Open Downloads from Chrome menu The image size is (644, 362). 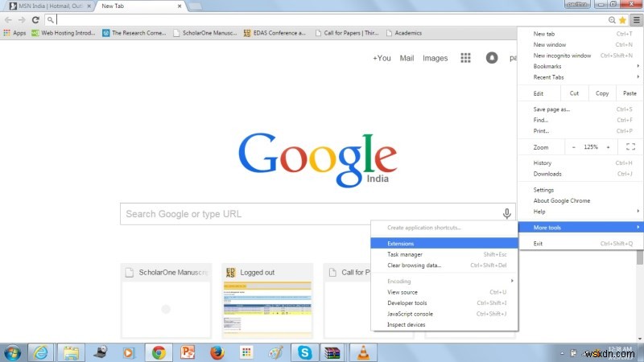580,174
